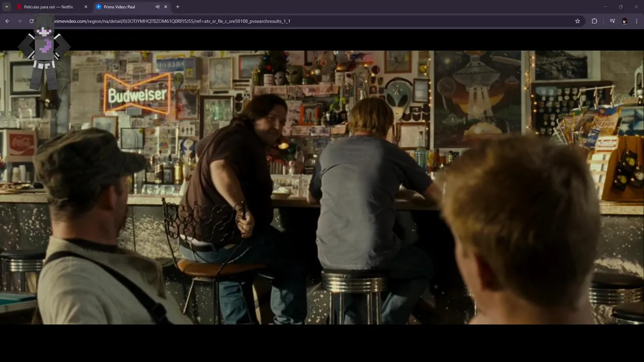Viewport: 644px width, 362px height.
Task: Open the browser profile avatar
Action: tap(624, 21)
